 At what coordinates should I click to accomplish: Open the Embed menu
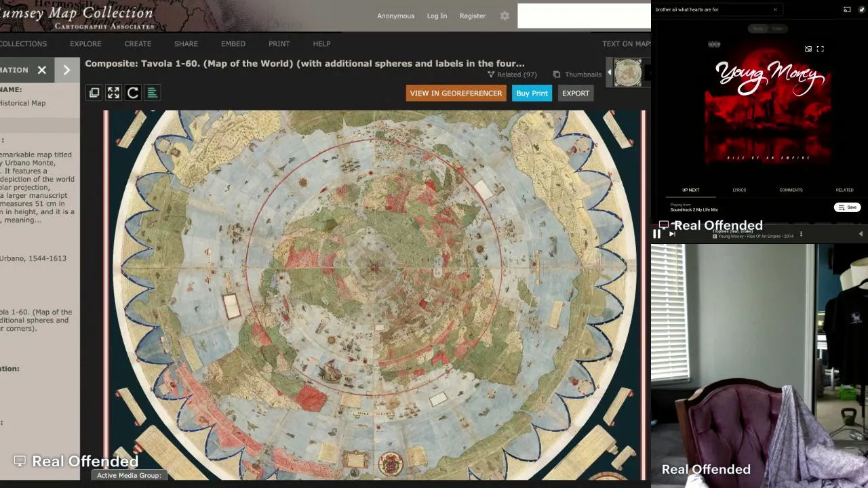point(233,44)
